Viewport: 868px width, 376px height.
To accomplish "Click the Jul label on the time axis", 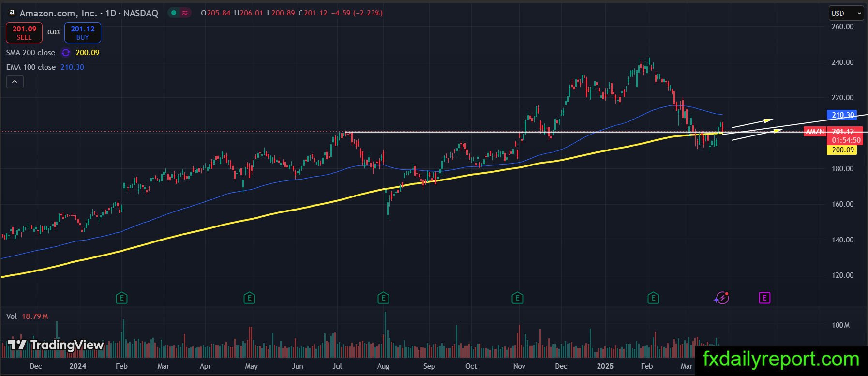I will (337, 366).
